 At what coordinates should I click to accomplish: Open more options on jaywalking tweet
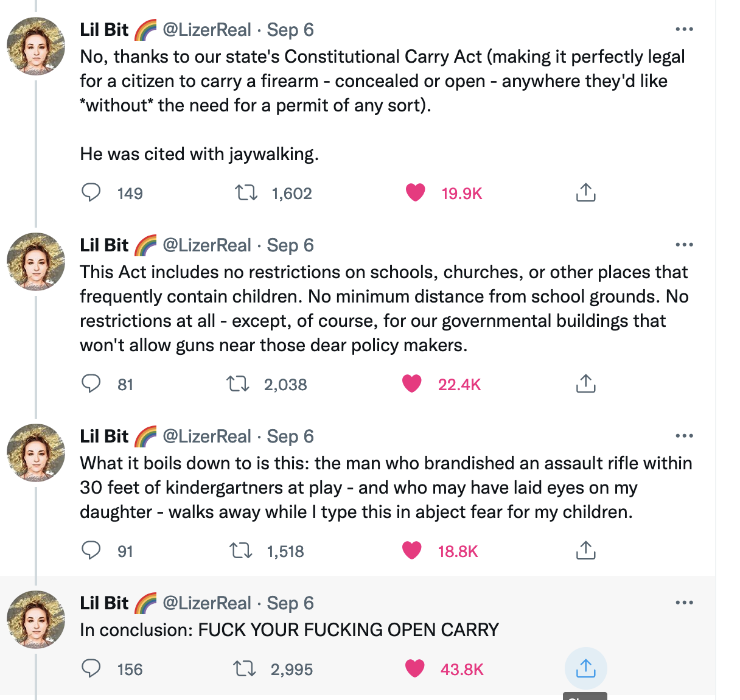pyautogui.click(x=684, y=29)
